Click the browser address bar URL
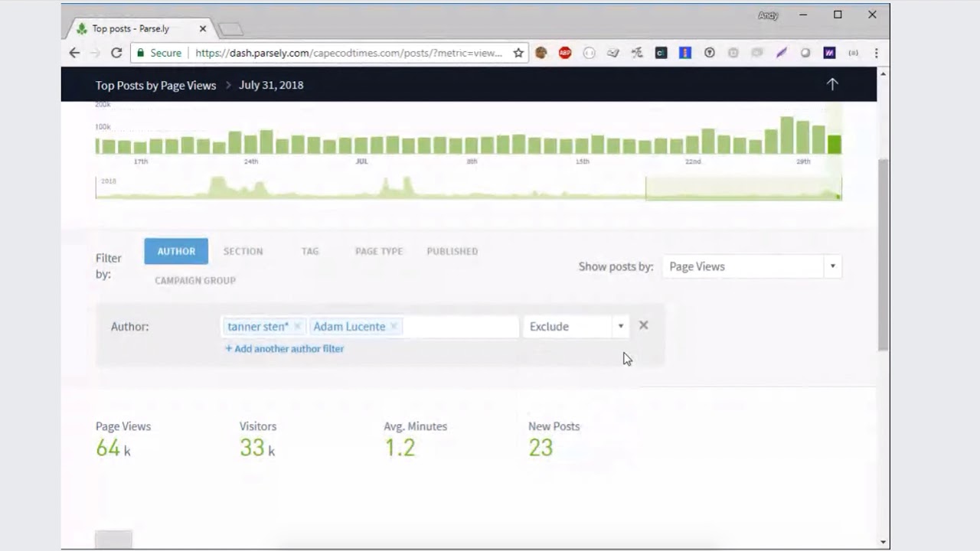The height and width of the screenshot is (551, 980). (348, 53)
